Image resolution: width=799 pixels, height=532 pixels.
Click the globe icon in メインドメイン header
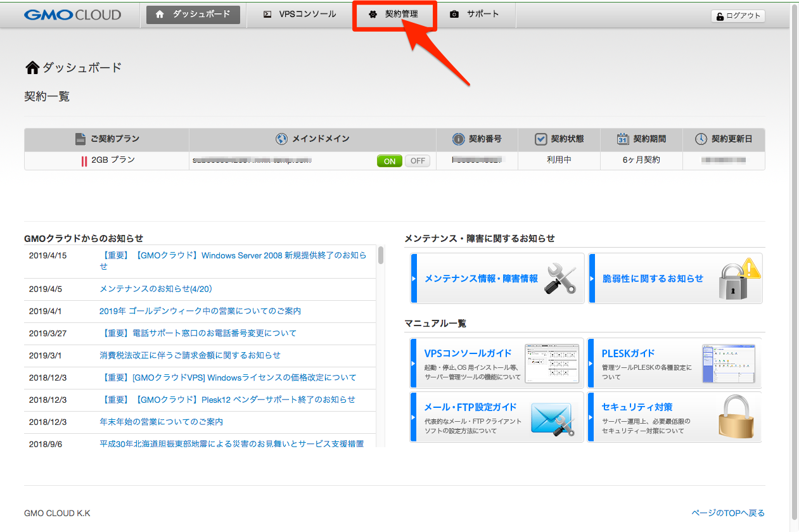pos(281,139)
